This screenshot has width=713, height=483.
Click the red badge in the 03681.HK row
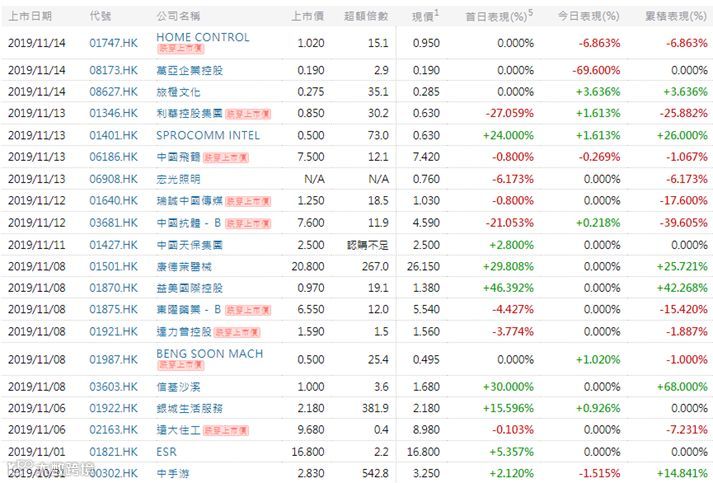tap(248, 223)
